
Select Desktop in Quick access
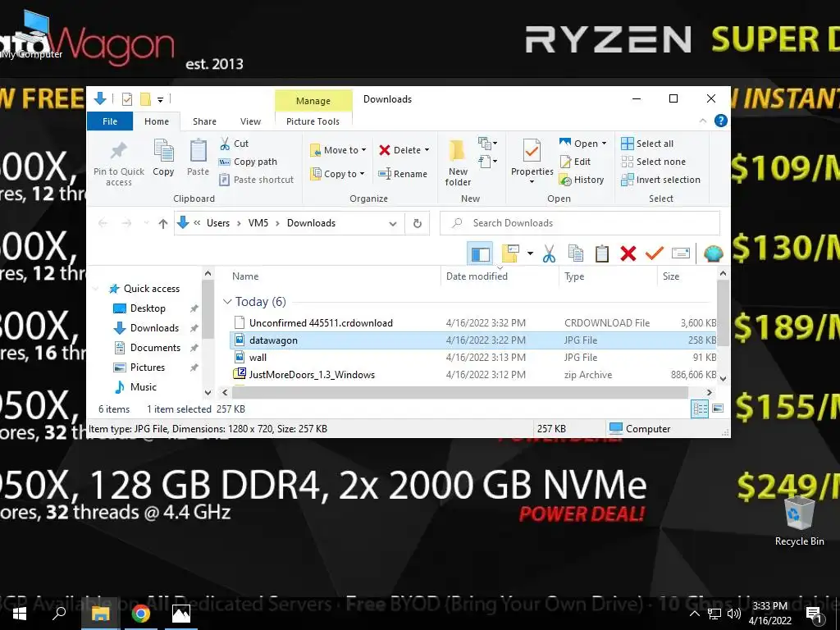coord(148,308)
